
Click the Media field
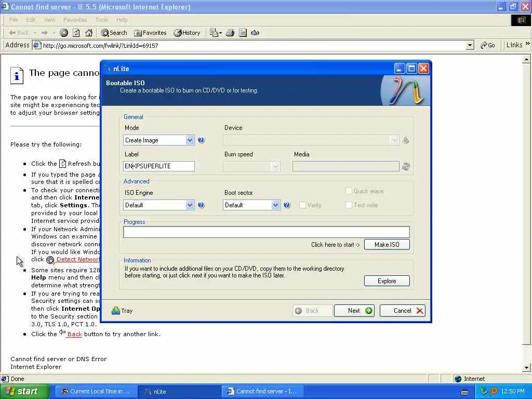click(x=345, y=166)
